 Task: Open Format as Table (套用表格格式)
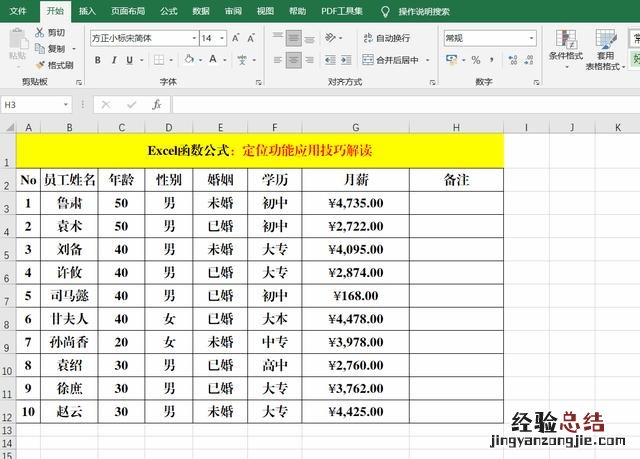click(x=605, y=49)
